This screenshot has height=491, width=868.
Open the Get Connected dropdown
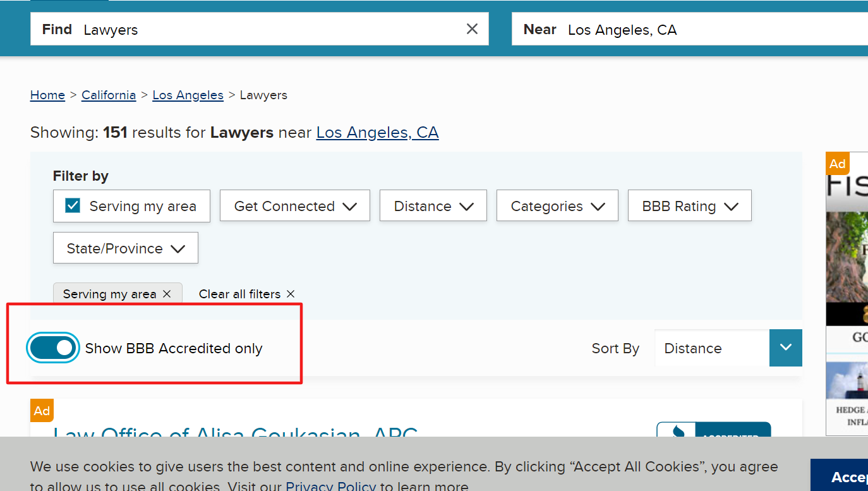pyautogui.click(x=295, y=206)
